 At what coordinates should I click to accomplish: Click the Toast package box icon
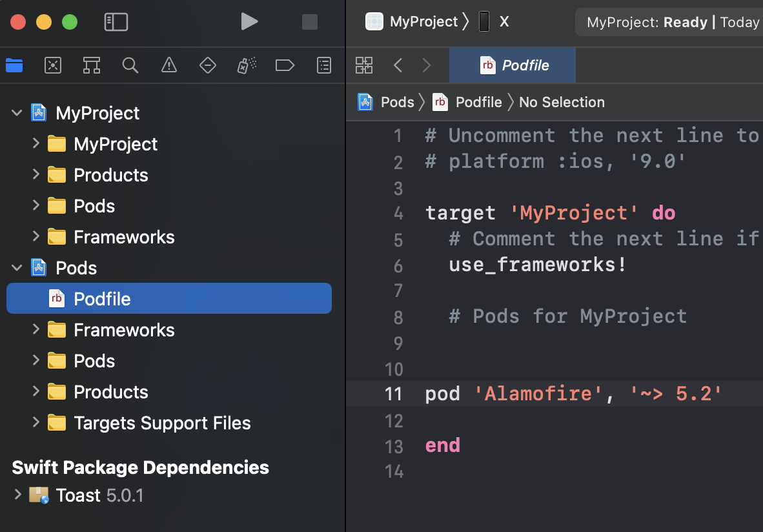[x=39, y=495]
